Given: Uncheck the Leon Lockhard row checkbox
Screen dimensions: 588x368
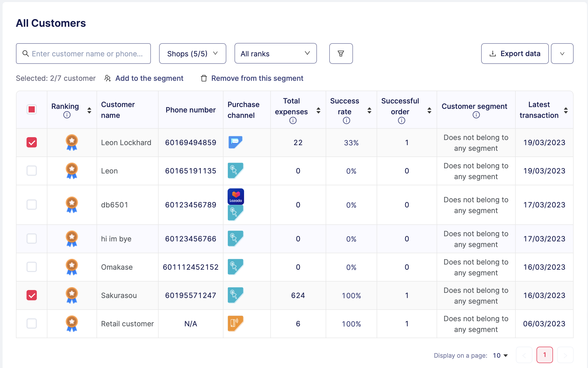Looking at the screenshot, I should click(x=32, y=142).
